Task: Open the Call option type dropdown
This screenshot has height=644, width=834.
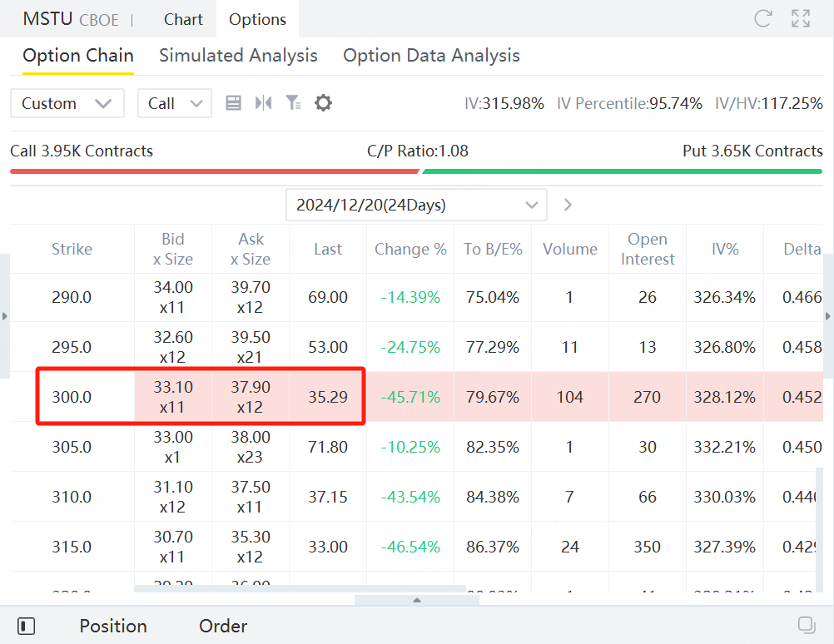Action: click(x=175, y=103)
